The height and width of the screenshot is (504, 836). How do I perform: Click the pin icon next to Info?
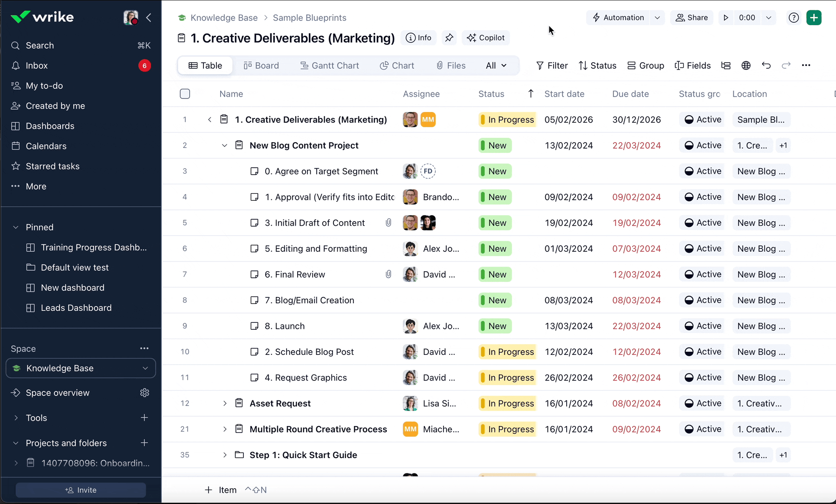click(x=449, y=38)
